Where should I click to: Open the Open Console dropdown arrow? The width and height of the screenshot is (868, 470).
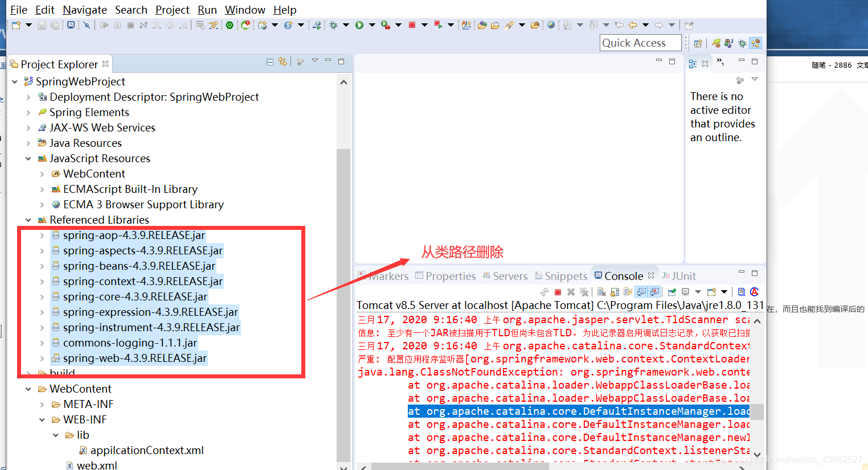pyautogui.click(x=724, y=292)
